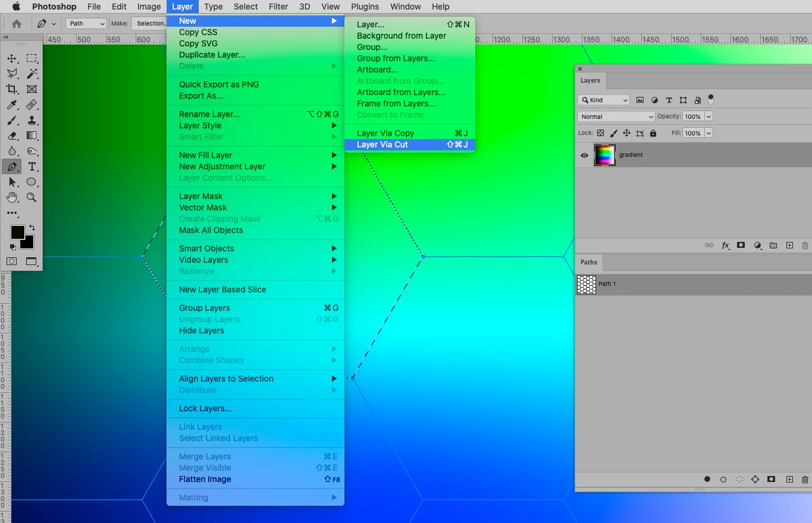The height and width of the screenshot is (523, 812).
Task: Select the Blur droplet tool
Action: pos(12,151)
